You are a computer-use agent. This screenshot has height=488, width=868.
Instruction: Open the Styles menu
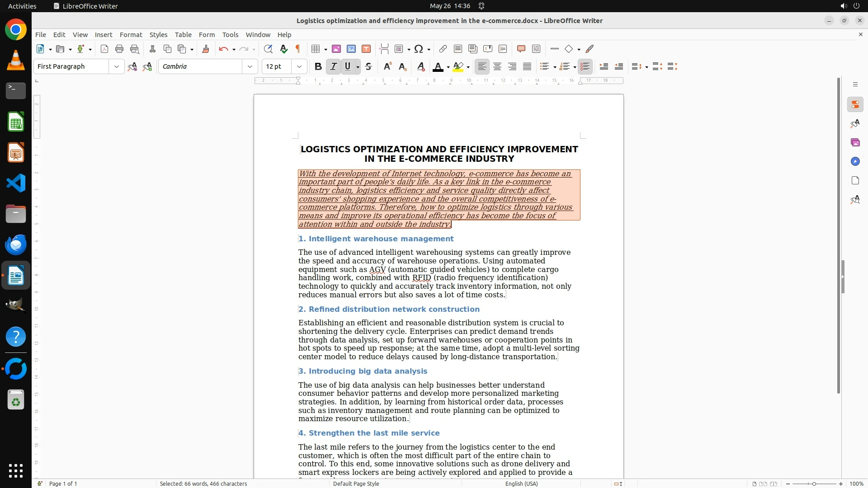[x=158, y=34]
